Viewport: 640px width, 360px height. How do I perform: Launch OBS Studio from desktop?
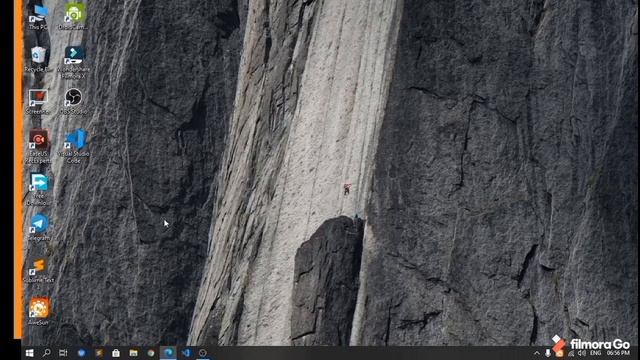pyautogui.click(x=73, y=101)
